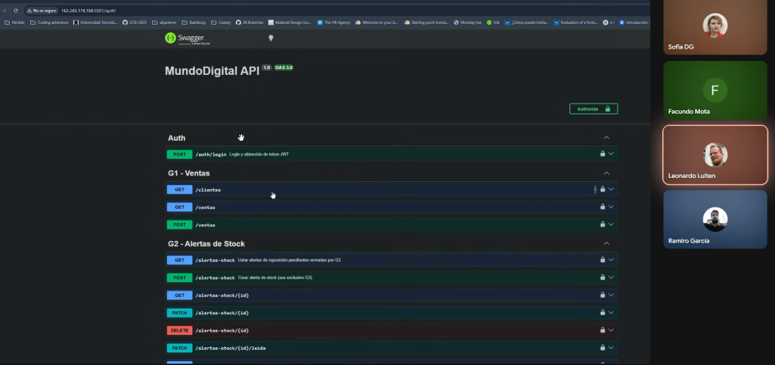Open the 'Welcome to your d...' bookmark
Viewport: 775px width, 365px height.
pyautogui.click(x=377, y=22)
